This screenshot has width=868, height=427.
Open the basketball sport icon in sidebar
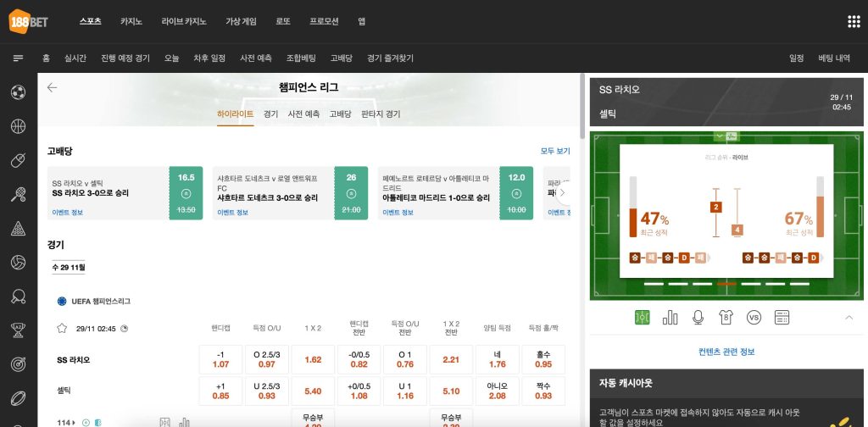click(19, 126)
